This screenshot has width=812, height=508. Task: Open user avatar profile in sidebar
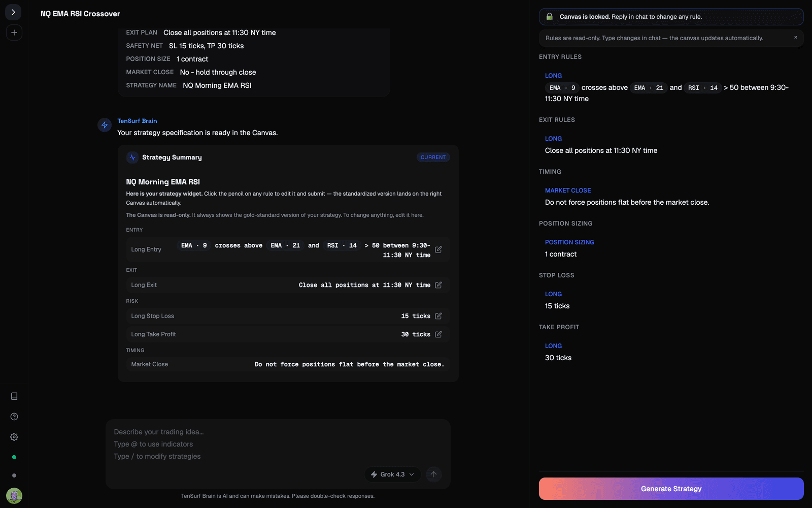tap(14, 495)
